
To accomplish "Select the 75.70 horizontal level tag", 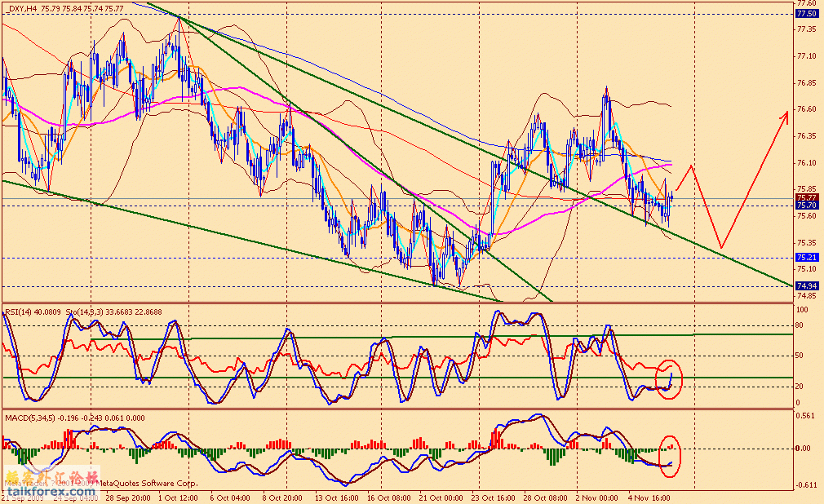I will pyautogui.click(x=807, y=205).
